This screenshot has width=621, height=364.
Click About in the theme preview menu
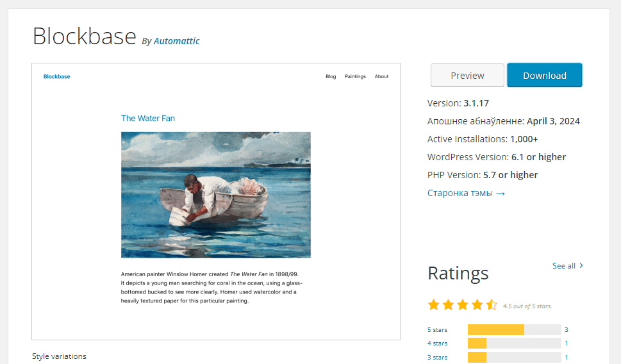381,76
